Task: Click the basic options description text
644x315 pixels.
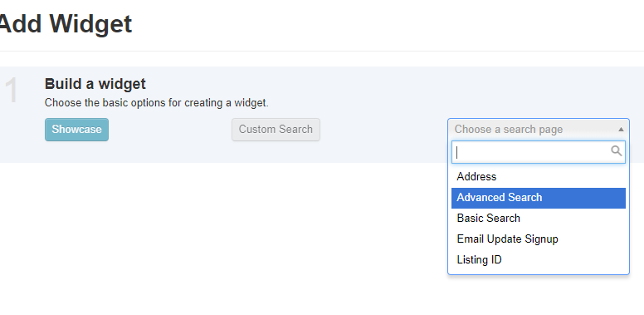Action: pyautogui.click(x=157, y=103)
